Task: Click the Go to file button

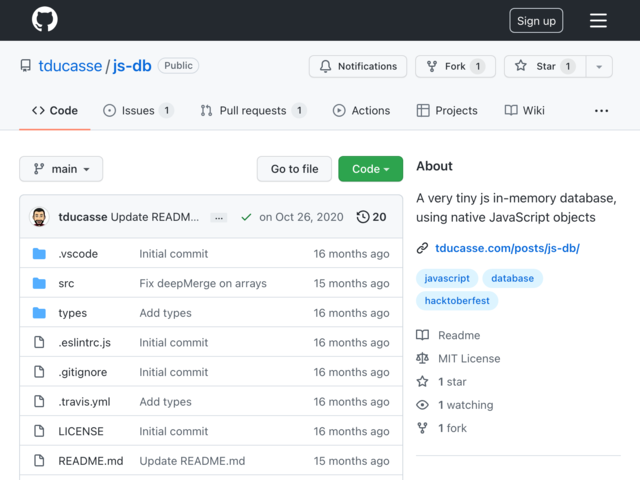Action: click(x=294, y=169)
